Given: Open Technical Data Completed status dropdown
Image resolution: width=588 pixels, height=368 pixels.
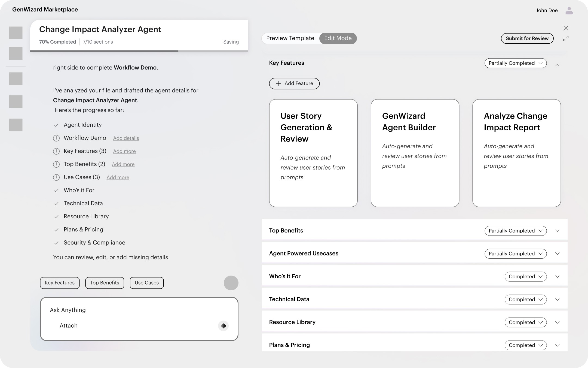Looking at the screenshot, I should [x=525, y=300].
